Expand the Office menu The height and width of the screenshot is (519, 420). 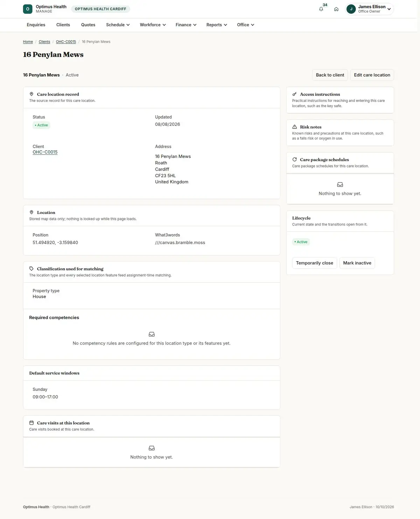tap(246, 25)
